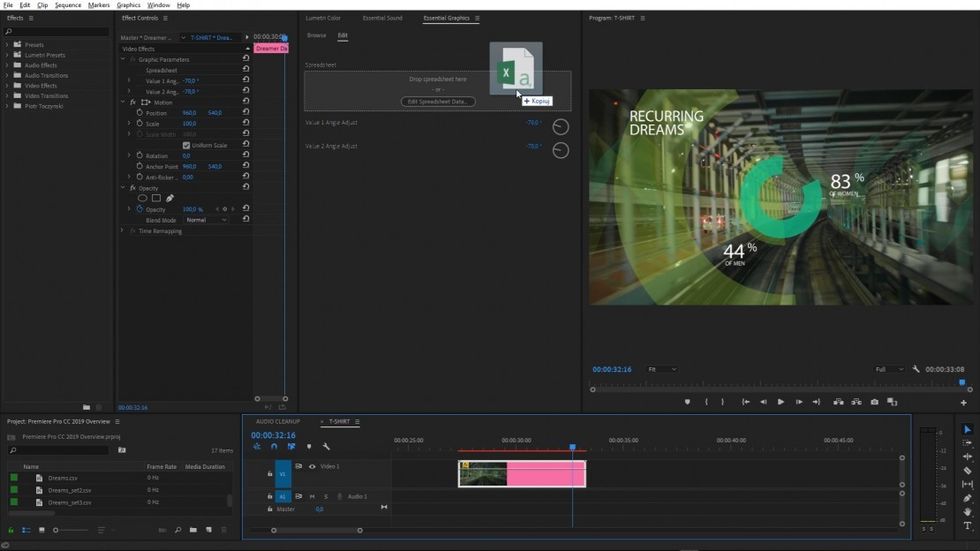980x551 pixels.
Task: Select the Selection tool arrow
Action: (x=967, y=429)
